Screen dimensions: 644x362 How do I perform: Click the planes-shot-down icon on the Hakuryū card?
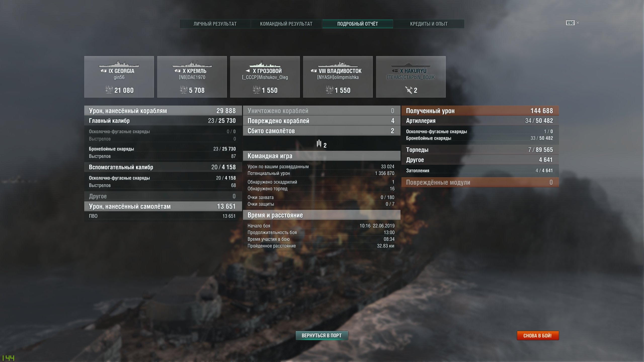[x=409, y=90]
